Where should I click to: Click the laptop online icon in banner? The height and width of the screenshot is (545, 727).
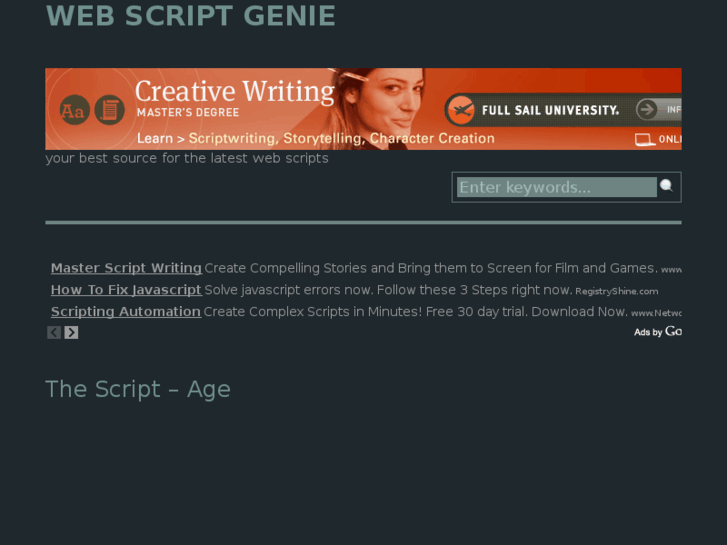pyautogui.click(x=644, y=140)
